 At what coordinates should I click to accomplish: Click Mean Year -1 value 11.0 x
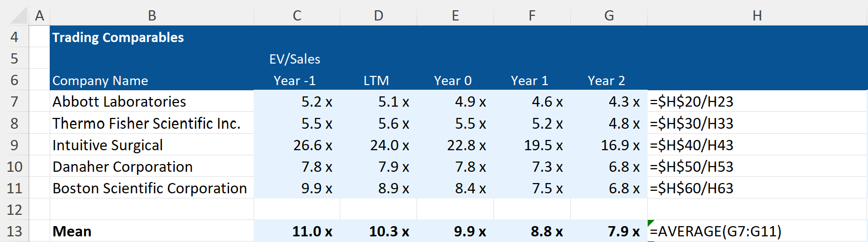(x=297, y=231)
